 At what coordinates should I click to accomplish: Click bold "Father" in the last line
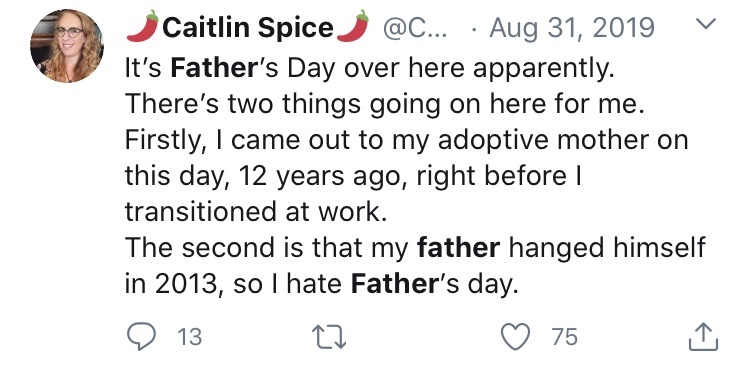394,284
